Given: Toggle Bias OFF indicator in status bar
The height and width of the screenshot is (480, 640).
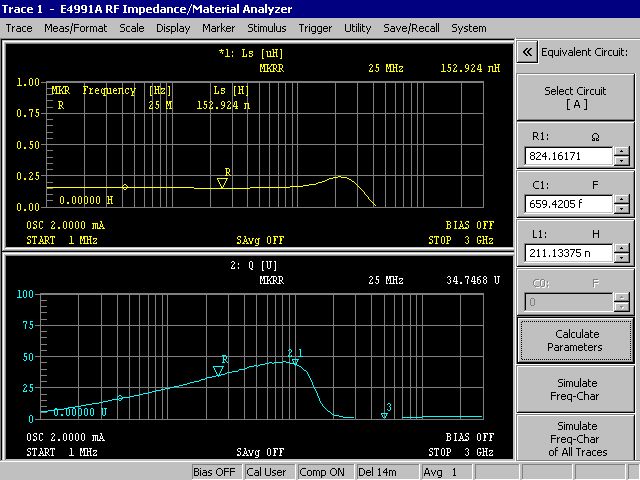Looking at the screenshot, I should 214,472.
